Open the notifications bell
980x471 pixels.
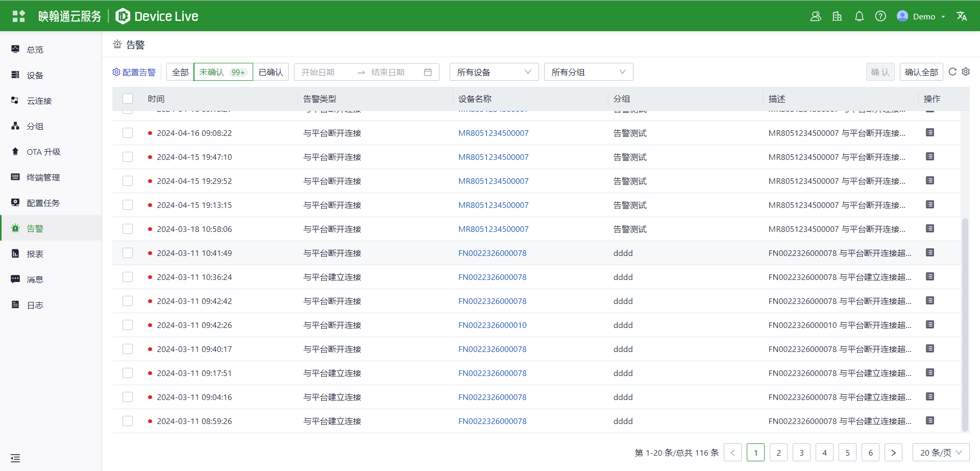859,16
